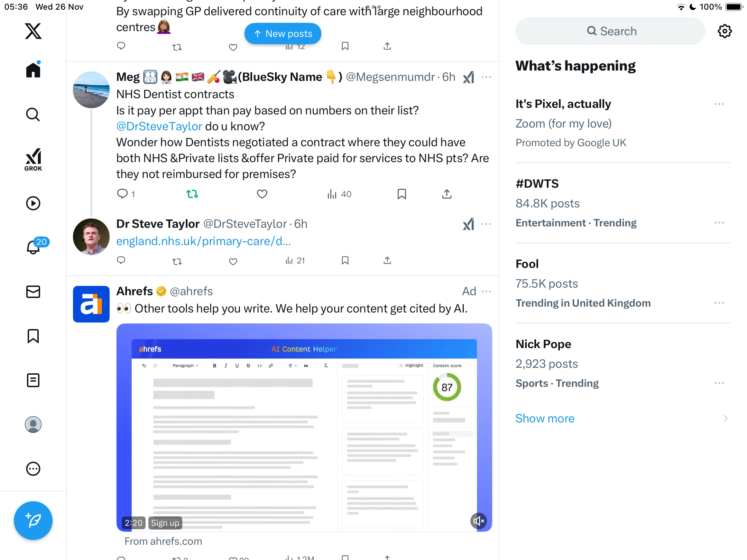Like Meg's NHS Dentist contracts post
This screenshot has width=747, height=560.
click(x=262, y=194)
